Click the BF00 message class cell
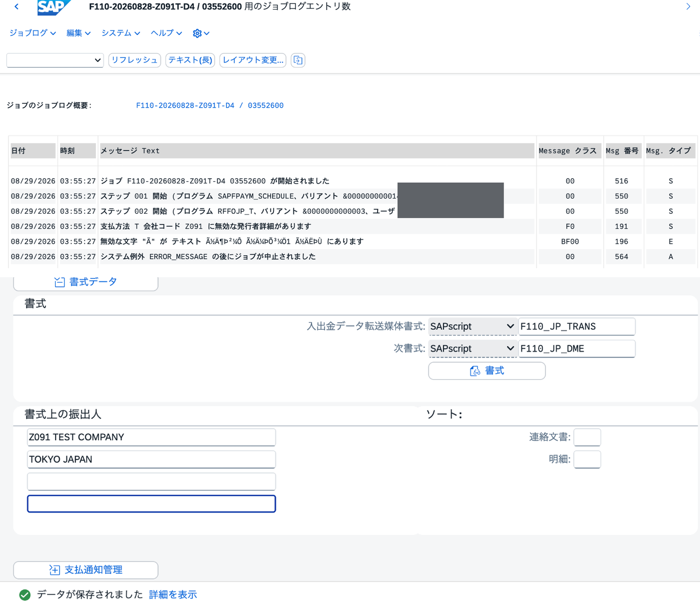The height and width of the screenshot is (606, 700). [x=570, y=242]
